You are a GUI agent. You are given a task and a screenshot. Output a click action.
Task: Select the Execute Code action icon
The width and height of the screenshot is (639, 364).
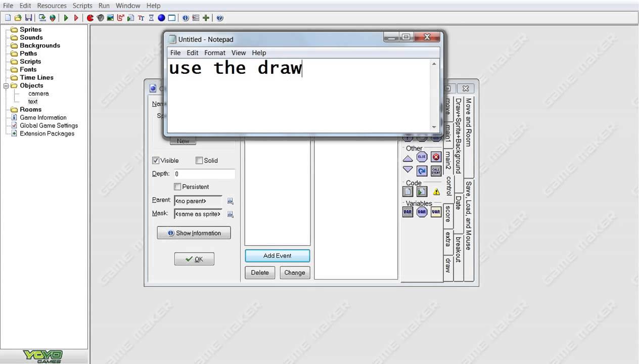407,192
